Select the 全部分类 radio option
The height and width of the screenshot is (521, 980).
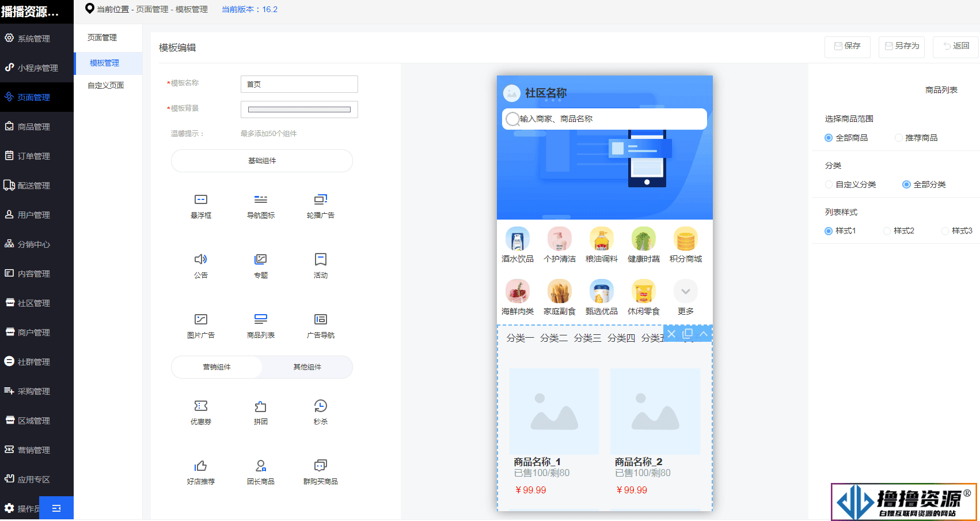[x=906, y=184]
